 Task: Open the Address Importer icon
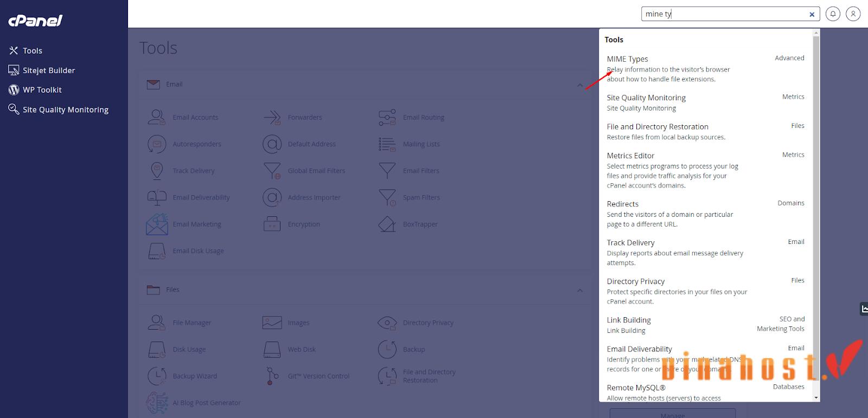[x=272, y=197]
